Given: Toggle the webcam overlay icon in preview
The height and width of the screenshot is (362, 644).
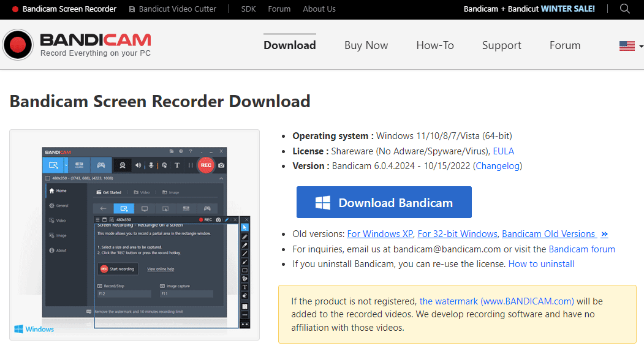Looking at the screenshot, I should point(123,165).
